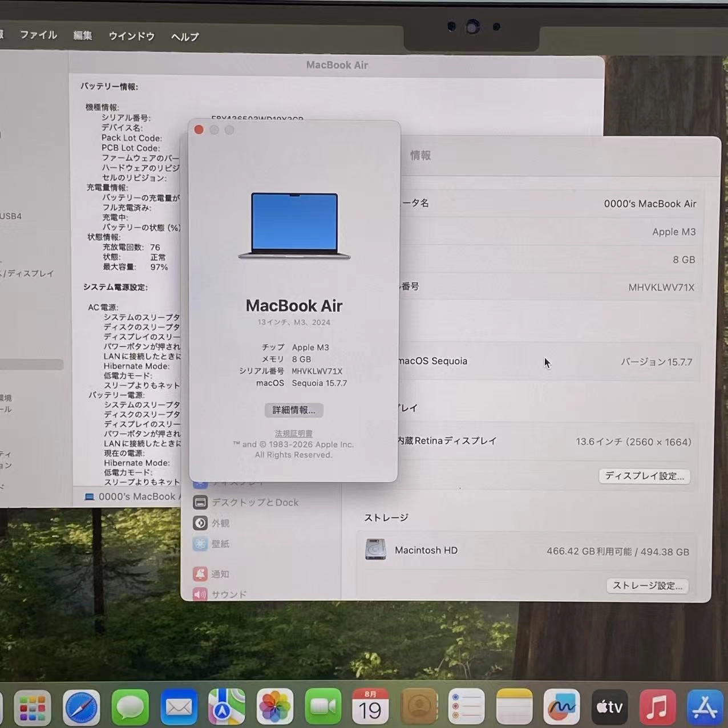Click the メモリ 8 GB line in the About window
This screenshot has width=728, height=728.
[x=286, y=359]
